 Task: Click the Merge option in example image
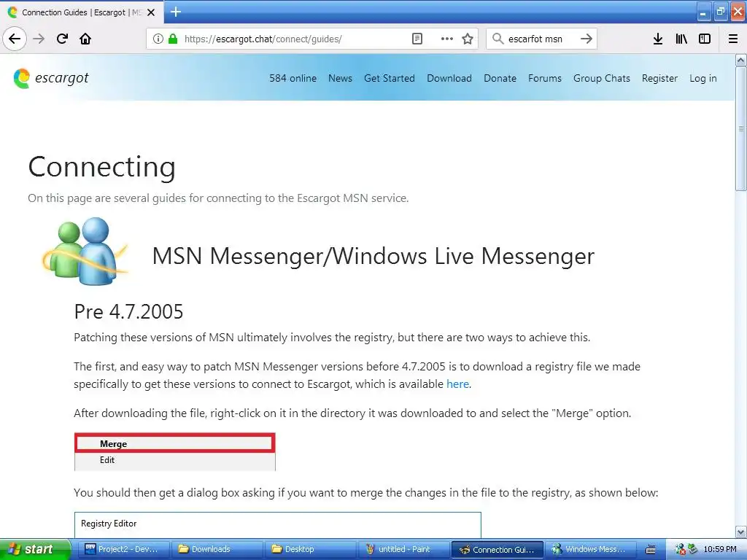point(175,443)
